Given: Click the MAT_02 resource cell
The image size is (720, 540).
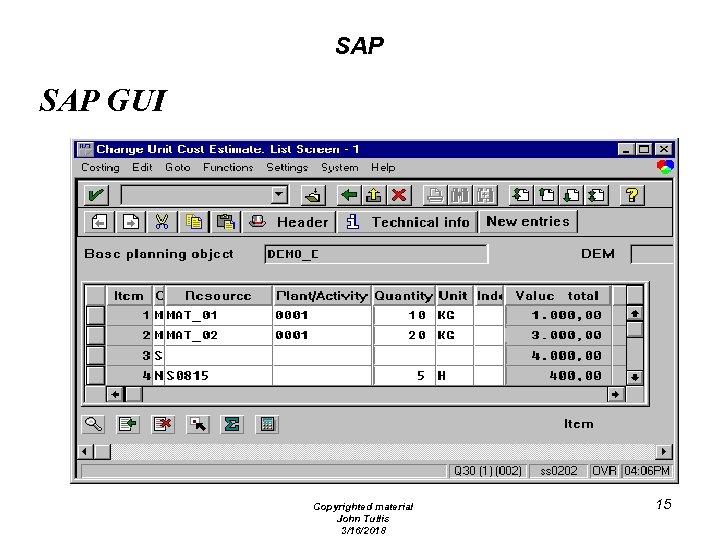Looking at the screenshot, I should [219, 335].
